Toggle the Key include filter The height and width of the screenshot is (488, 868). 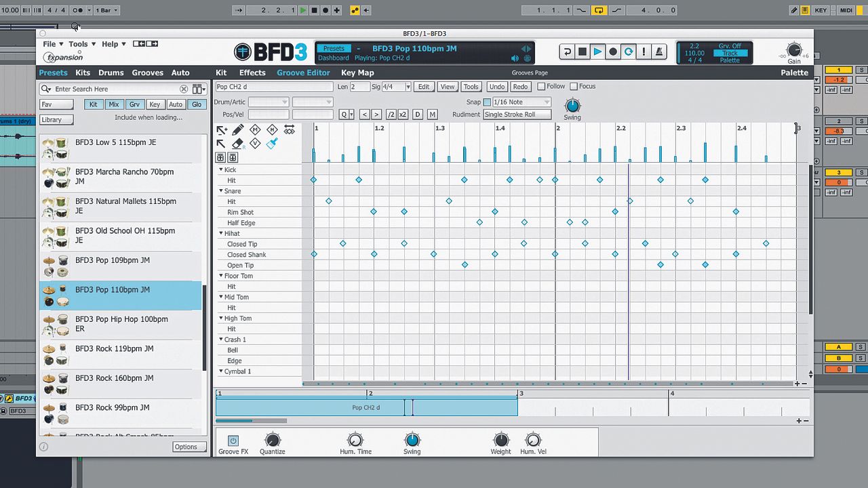coord(155,104)
